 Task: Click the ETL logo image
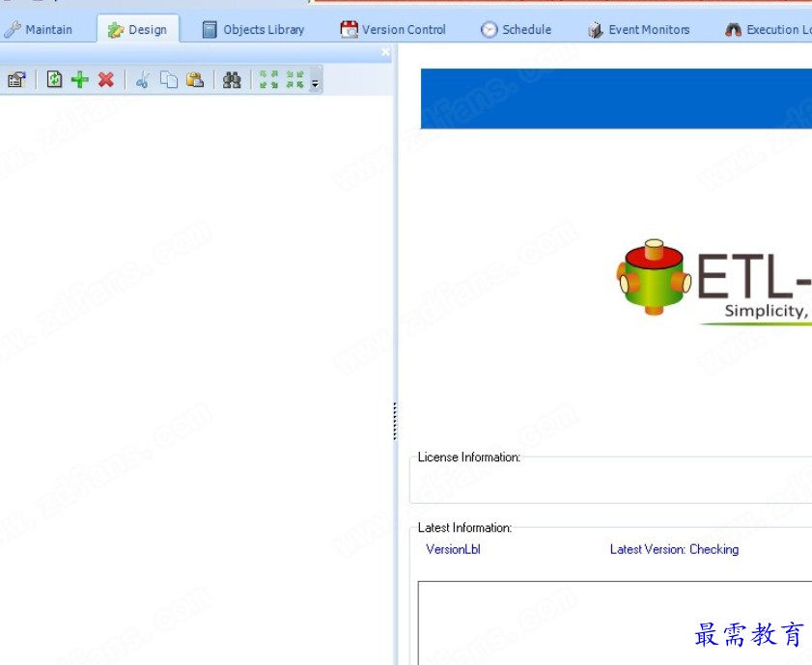[714, 281]
